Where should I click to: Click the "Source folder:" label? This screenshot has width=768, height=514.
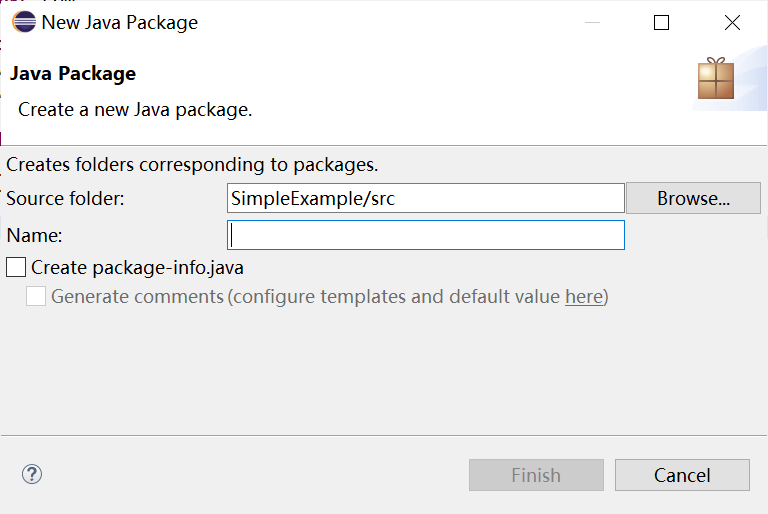click(x=65, y=198)
